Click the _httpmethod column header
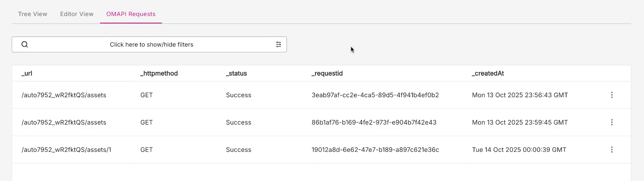The width and height of the screenshot is (644, 181). point(159,73)
